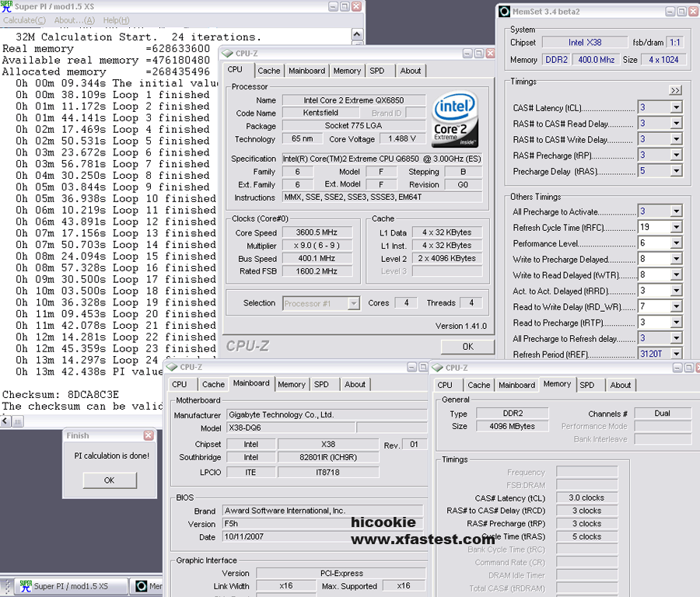Open the All Precharge to Activate dropdown
This screenshot has height=597, width=700.
677,211
